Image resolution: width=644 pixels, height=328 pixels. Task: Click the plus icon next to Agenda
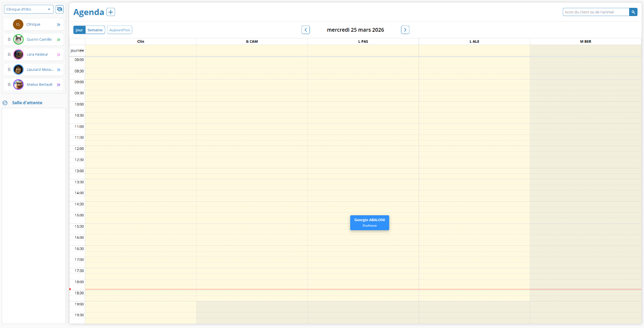pos(111,12)
